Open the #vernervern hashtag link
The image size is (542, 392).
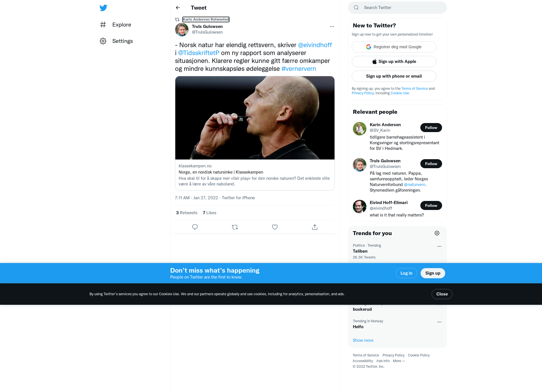pos(299,69)
